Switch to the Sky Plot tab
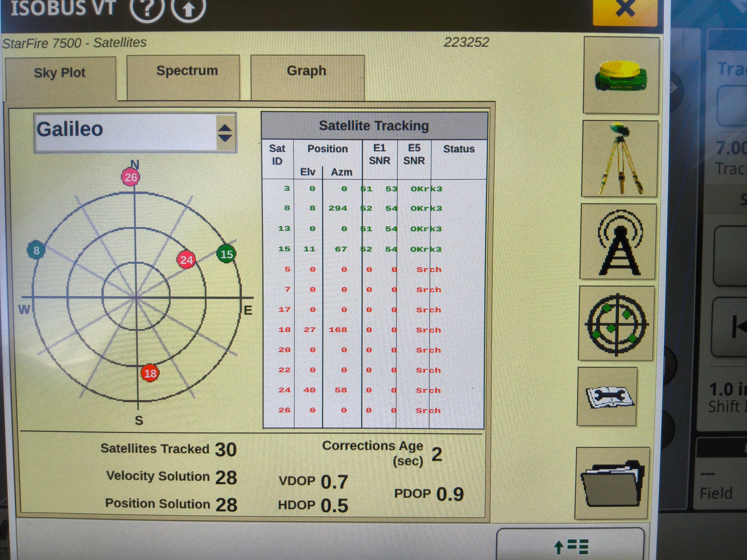 [60, 79]
